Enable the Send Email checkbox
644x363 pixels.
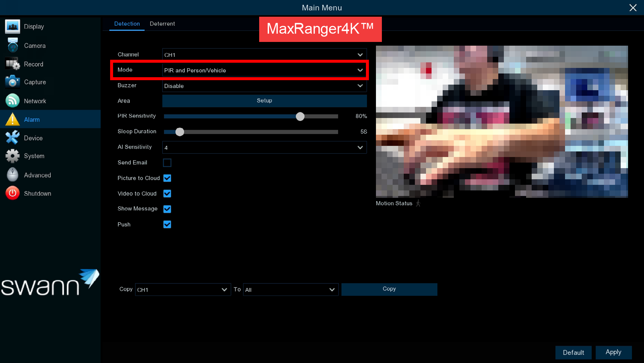[167, 163]
